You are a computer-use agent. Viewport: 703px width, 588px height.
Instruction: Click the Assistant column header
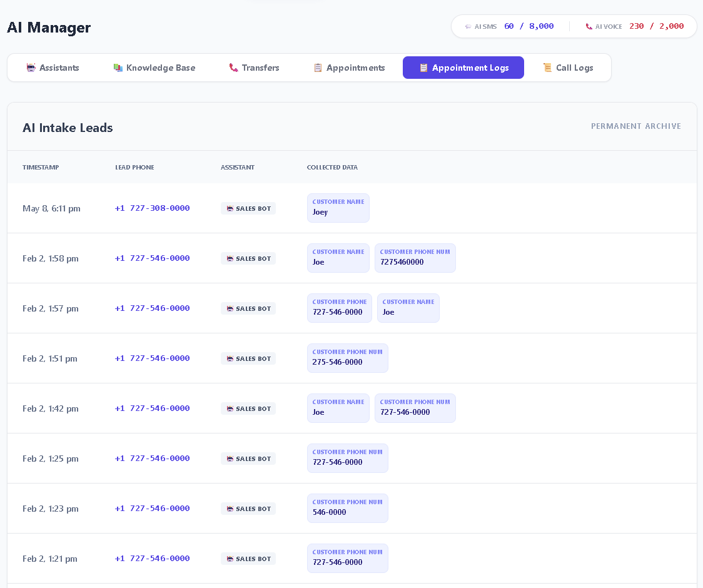pos(238,167)
